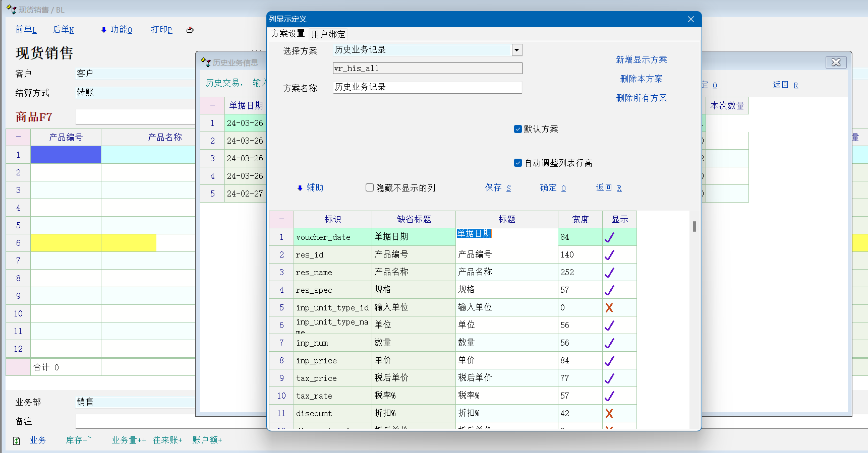This screenshot has width=868, height=453.
Task: Click the minus corner icon of column definition grid
Action: point(281,219)
